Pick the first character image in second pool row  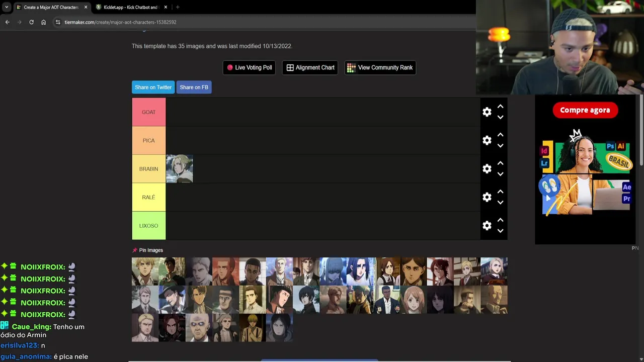(145, 300)
